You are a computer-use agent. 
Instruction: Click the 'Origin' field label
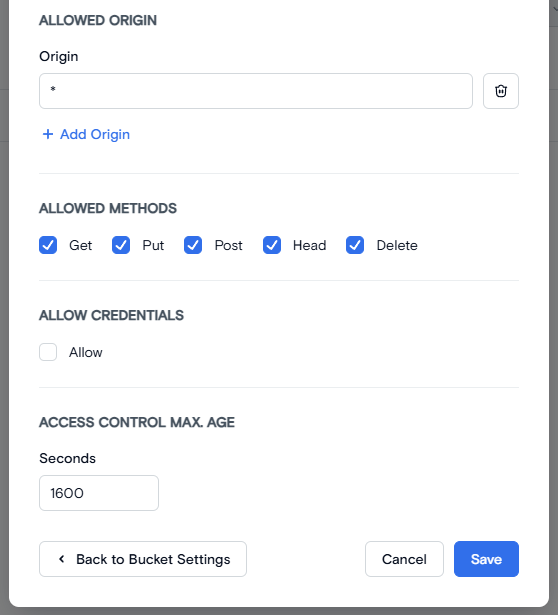point(59,56)
